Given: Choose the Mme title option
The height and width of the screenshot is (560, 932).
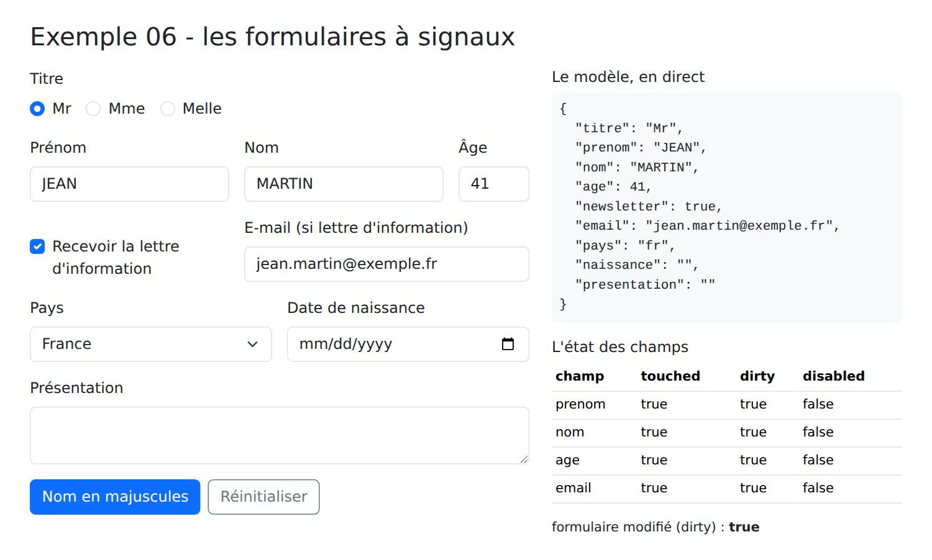Looking at the screenshot, I should click(93, 109).
